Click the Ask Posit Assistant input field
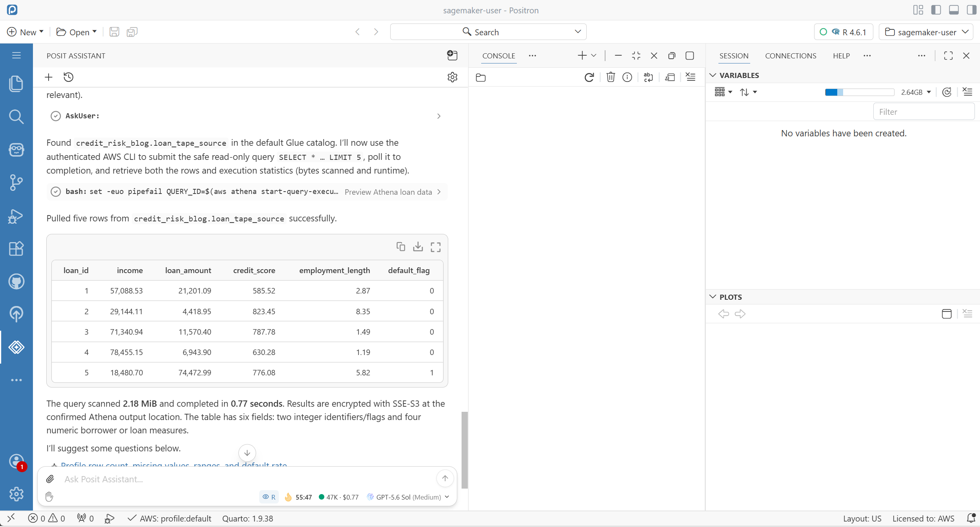The width and height of the screenshot is (980, 527). [x=247, y=479]
